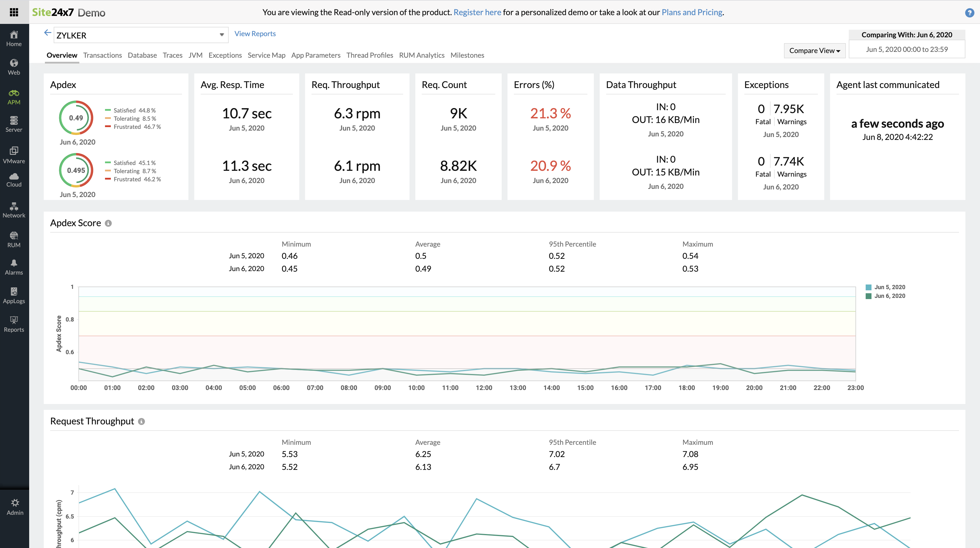Go to Home in sidebar
The width and height of the screenshot is (980, 548).
(x=14, y=38)
